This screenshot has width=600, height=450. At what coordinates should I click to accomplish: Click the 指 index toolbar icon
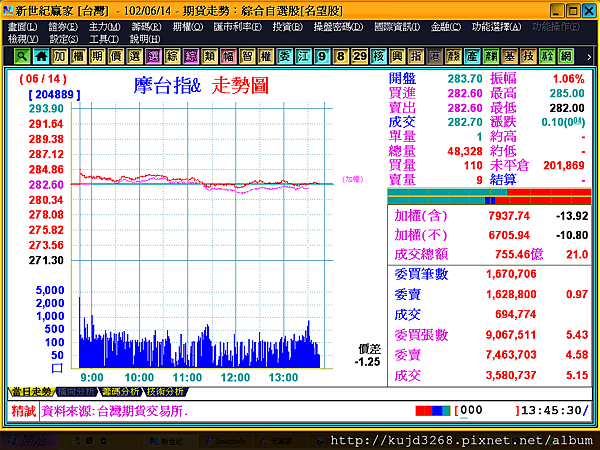(x=416, y=56)
